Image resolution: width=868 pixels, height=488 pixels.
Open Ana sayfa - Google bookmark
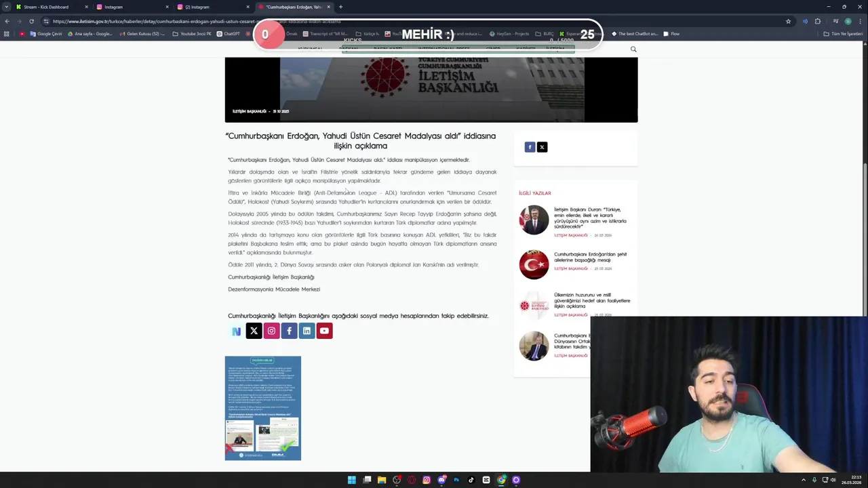pos(90,34)
